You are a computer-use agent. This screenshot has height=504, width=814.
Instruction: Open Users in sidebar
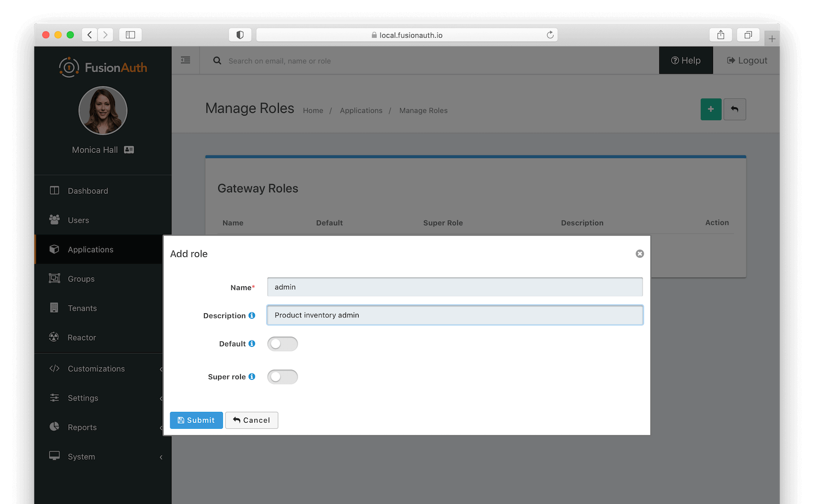(103, 220)
